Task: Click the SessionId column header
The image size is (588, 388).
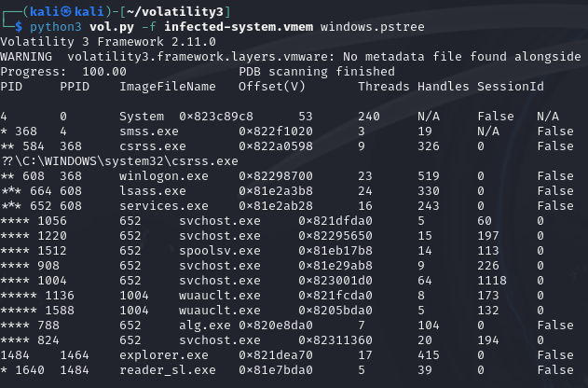Action: (x=511, y=87)
